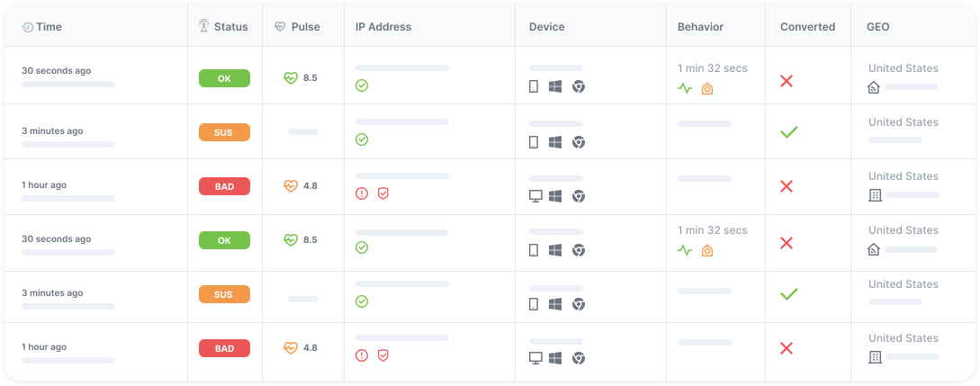Click the red shield icon in last row

pyautogui.click(x=382, y=355)
